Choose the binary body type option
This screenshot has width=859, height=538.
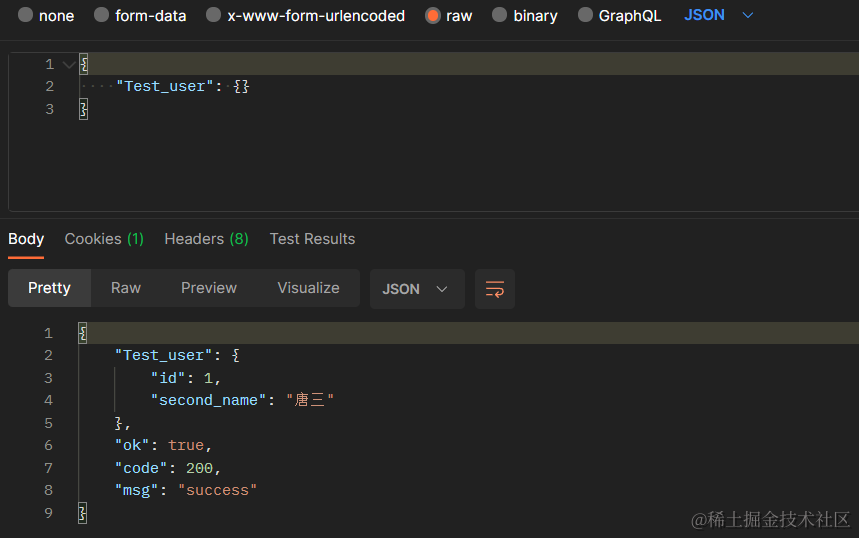click(499, 15)
